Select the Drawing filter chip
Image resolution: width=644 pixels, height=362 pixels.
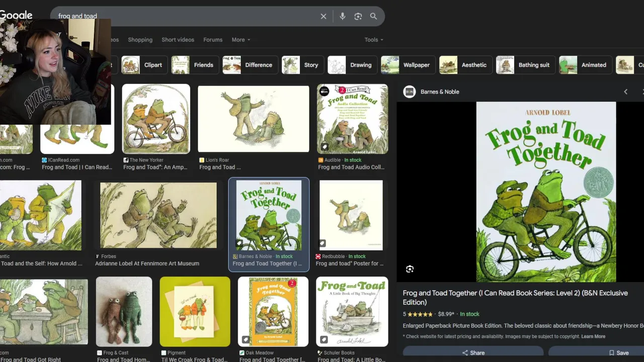352,65
